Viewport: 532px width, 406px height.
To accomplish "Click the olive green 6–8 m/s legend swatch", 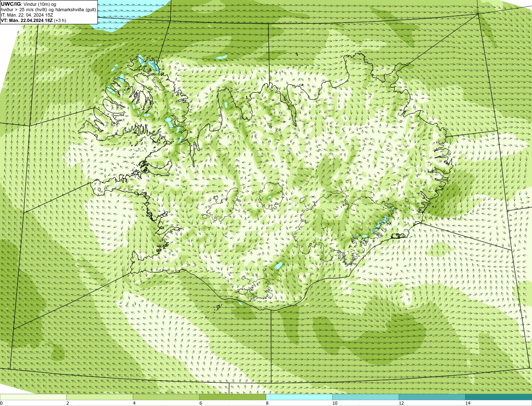I will click(x=233, y=397).
